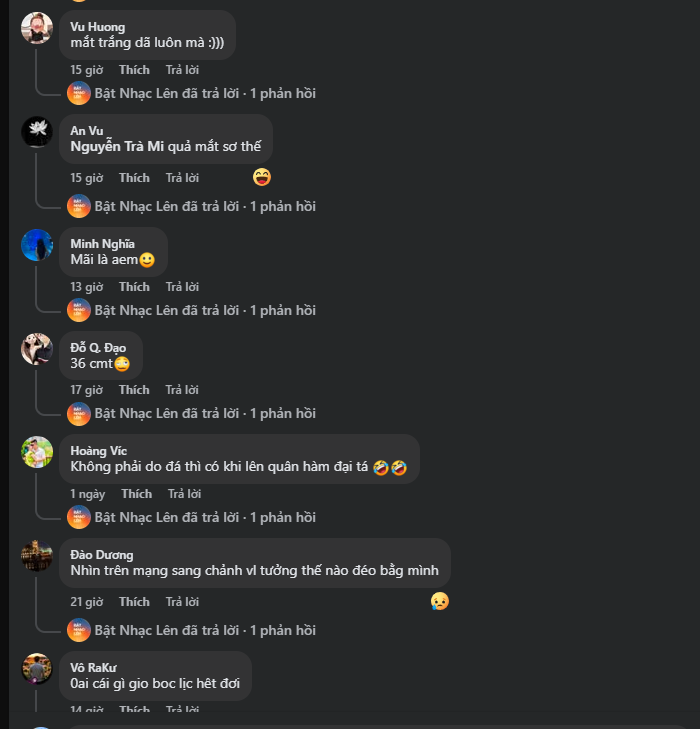Open Võ RaKư's profile avatar
Screen dimensions: 700x729
coord(37,669)
